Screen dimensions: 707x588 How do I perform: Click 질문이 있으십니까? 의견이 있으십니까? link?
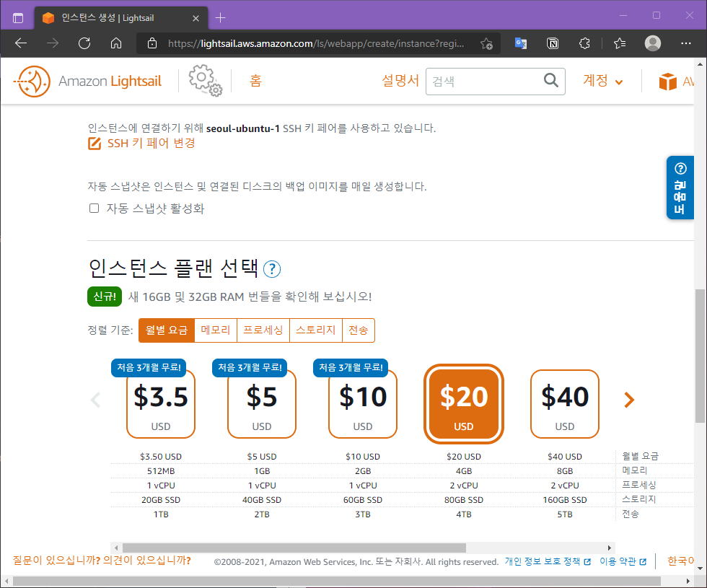(102, 561)
